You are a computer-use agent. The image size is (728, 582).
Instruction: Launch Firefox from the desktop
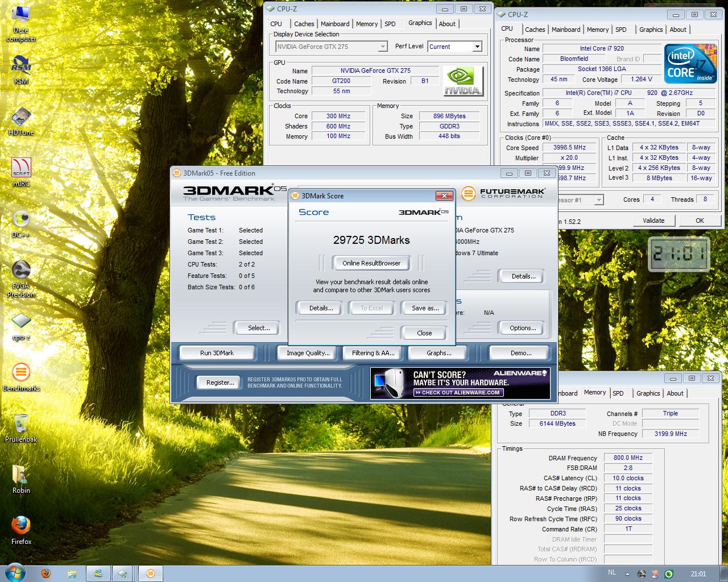coord(21,530)
